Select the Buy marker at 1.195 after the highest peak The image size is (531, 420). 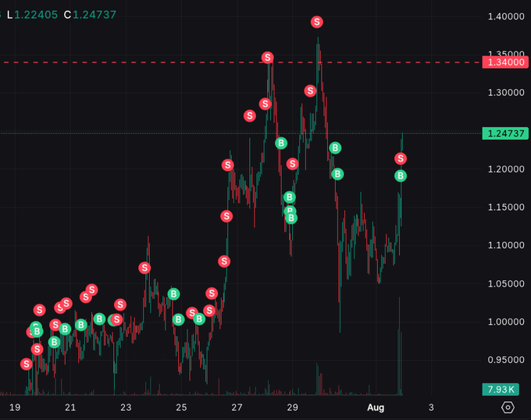click(x=337, y=174)
